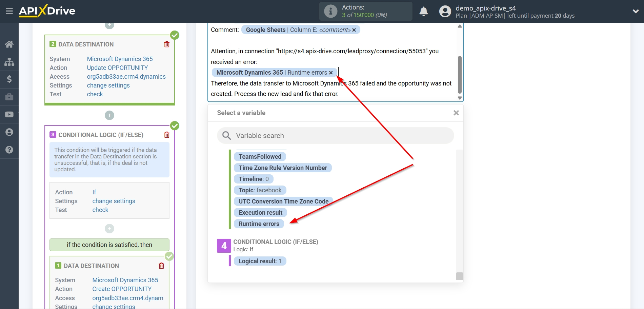Select the TeamsFollowed variable
Screen dimensions: 644x309
click(x=260, y=157)
